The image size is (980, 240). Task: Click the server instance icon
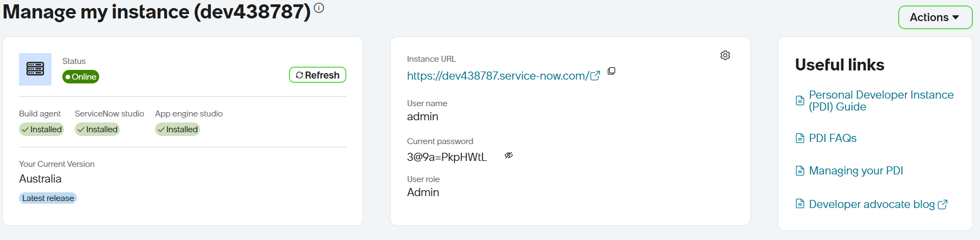click(35, 69)
